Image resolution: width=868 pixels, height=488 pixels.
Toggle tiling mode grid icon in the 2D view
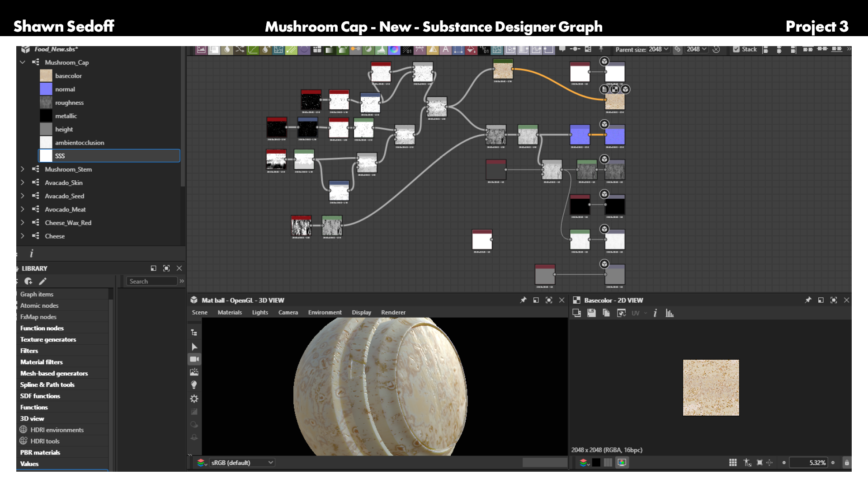pyautogui.click(x=733, y=462)
